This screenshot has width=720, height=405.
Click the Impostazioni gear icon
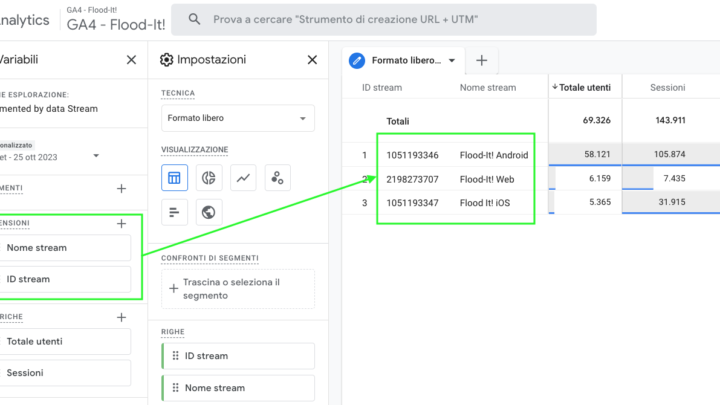coord(166,60)
